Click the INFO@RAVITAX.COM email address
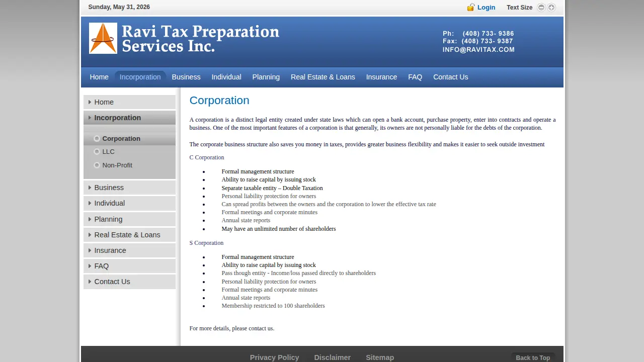Image resolution: width=644 pixels, height=362 pixels. (478, 50)
